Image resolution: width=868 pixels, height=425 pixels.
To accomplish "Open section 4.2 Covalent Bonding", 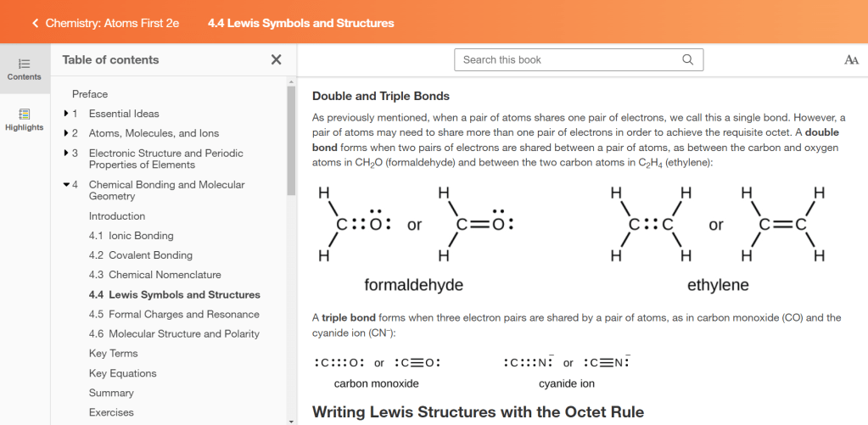I will 140,255.
